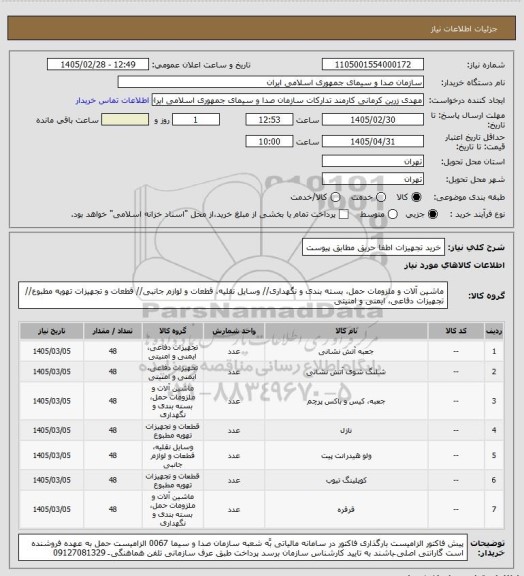Choose جزیی purchase process radio
This screenshot has width=524, height=576.
[x=433, y=214]
